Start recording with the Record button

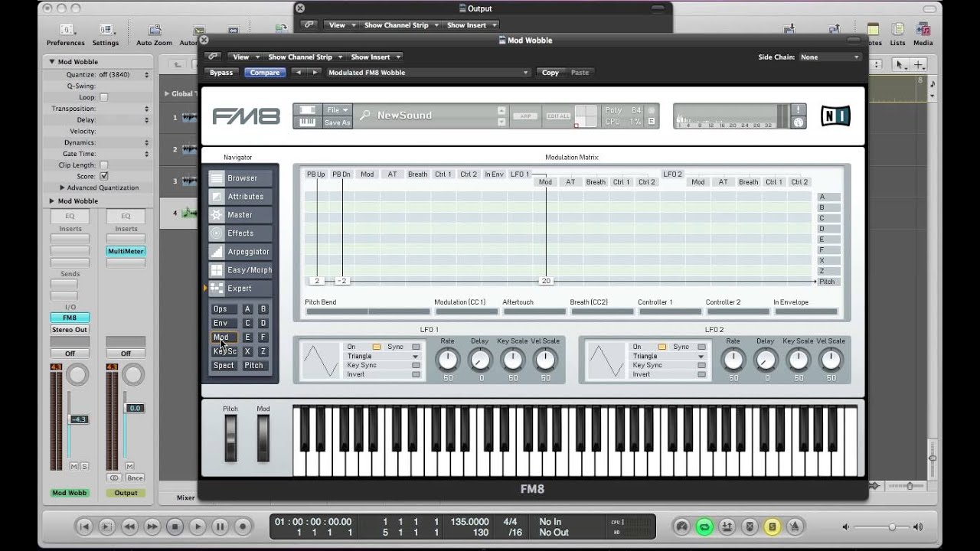(243, 527)
